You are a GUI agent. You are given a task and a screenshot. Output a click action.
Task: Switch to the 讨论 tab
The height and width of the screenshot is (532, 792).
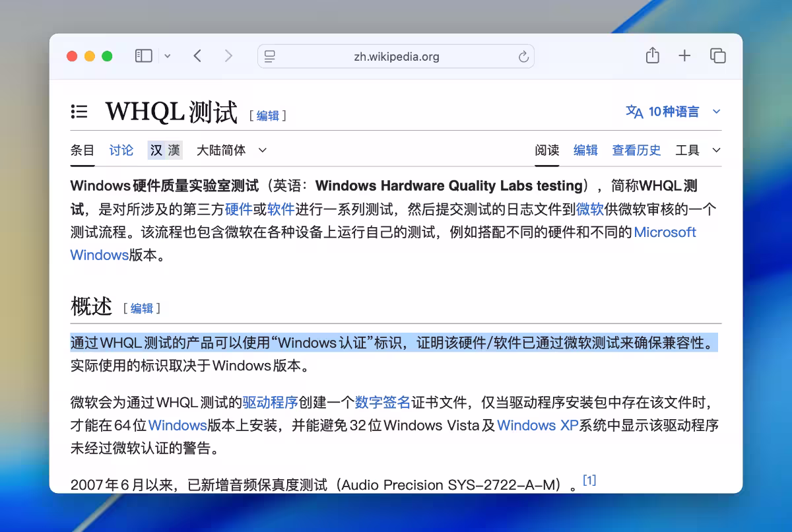pos(121,150)
